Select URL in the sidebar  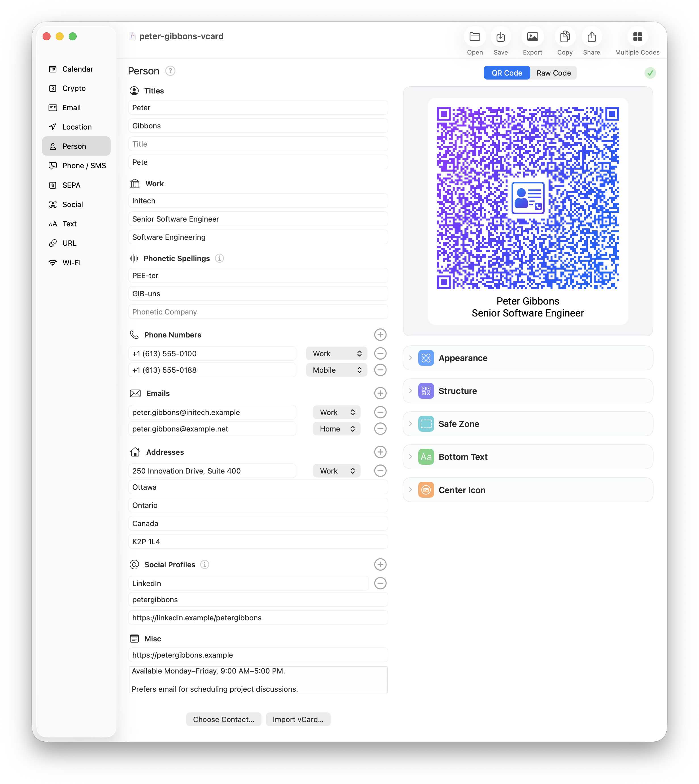[x=76, y=243]
